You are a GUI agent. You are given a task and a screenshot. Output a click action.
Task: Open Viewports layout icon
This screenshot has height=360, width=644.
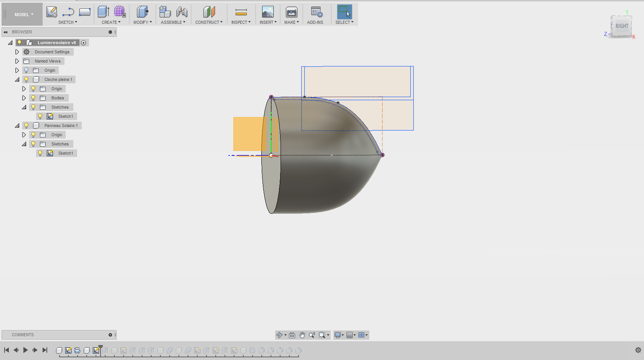pyautogui.click(x=361, y=335)
